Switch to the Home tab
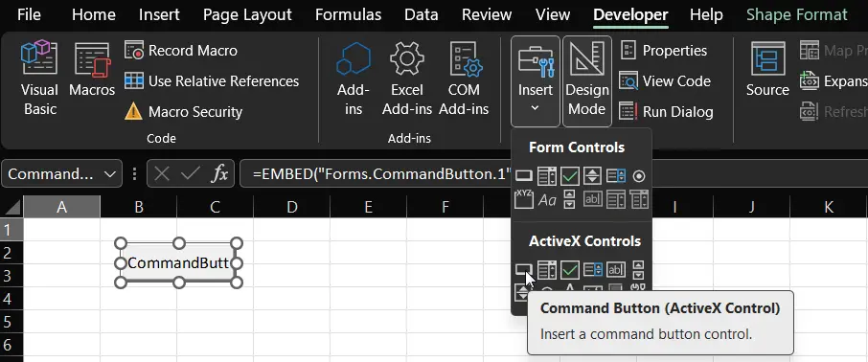This screenshot has height=362, width=868. 93,15
